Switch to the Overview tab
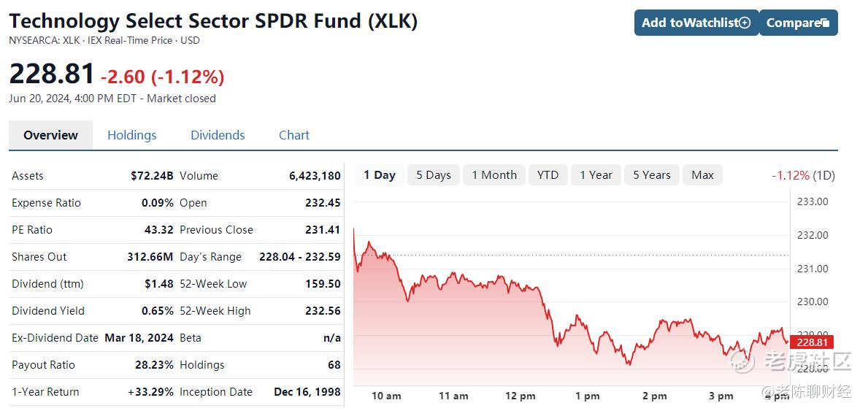Image resolution: width=868 pixels, height=411 pixels. tap(50, 135)
